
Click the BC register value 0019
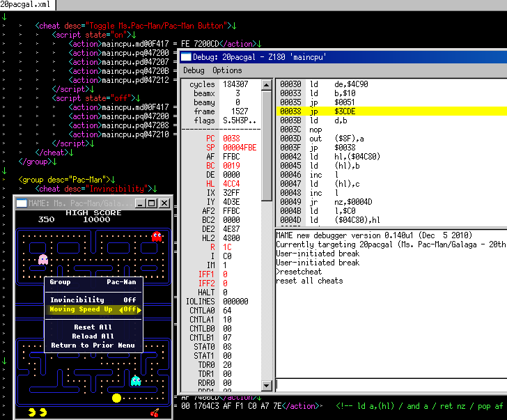pyautogui.click(x=231, y=166)
